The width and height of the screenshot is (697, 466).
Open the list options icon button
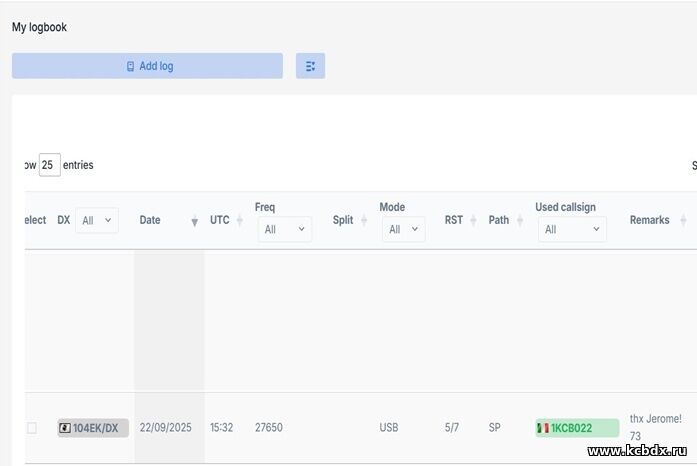click(x=310, y=66)
